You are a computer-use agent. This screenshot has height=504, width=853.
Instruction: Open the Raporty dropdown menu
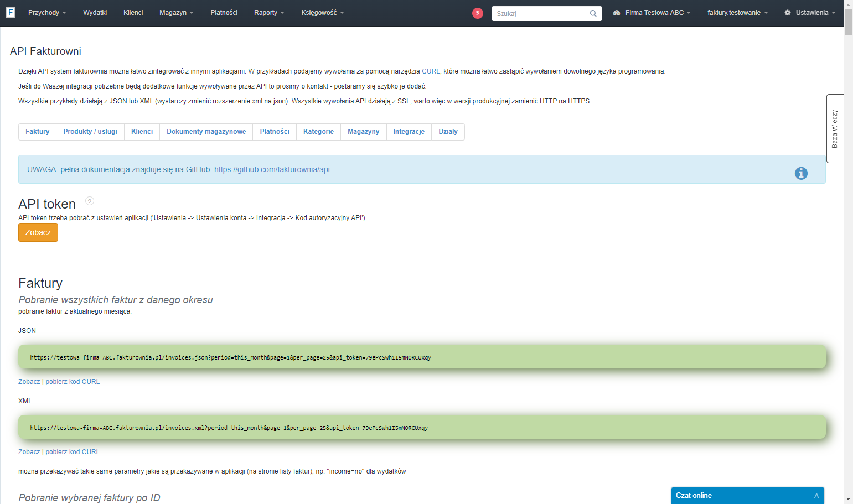click(269, 13)
